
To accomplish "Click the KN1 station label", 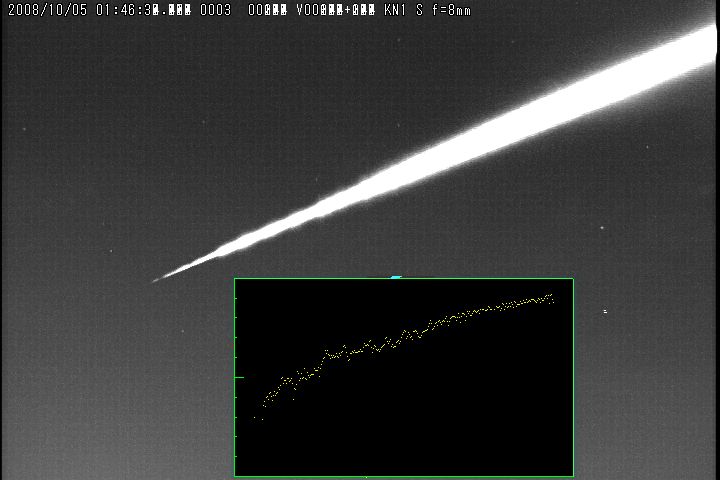I will pyautogui.click(x=397, y=10).
